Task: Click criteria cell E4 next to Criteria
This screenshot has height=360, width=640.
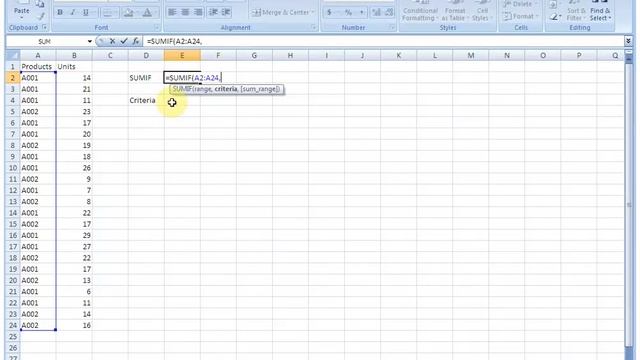Action: click(182, 100)
